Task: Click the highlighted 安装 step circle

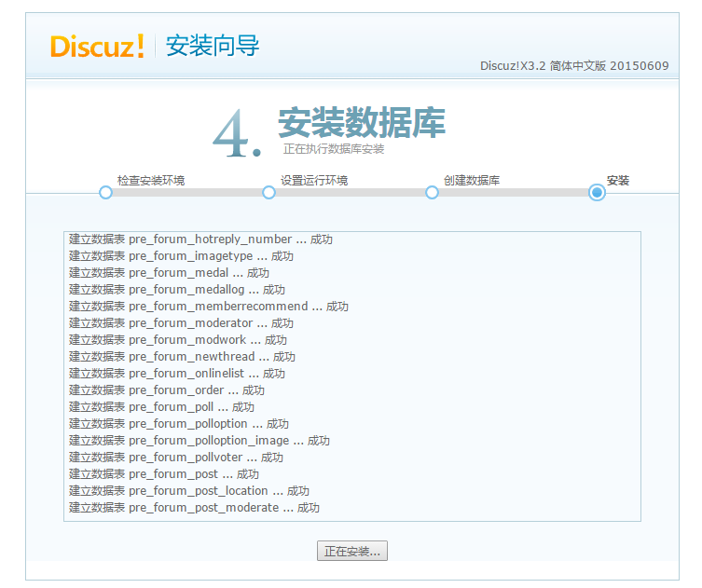Action: coord(597,192)
